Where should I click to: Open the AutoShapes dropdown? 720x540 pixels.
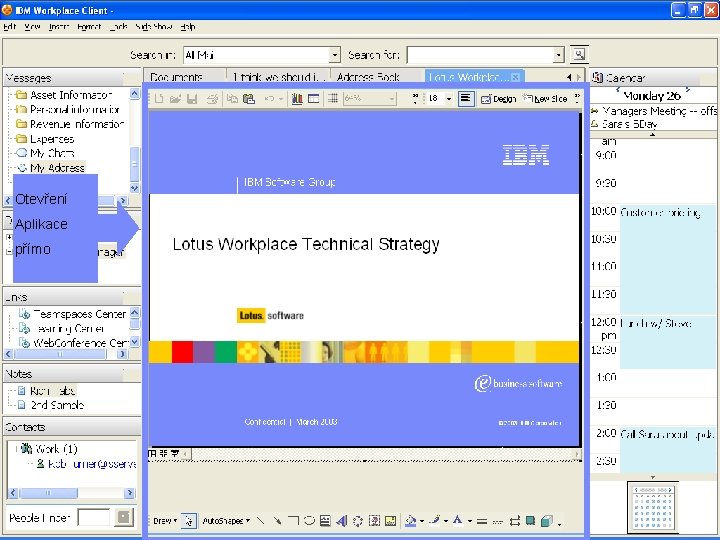click(226, 521)
